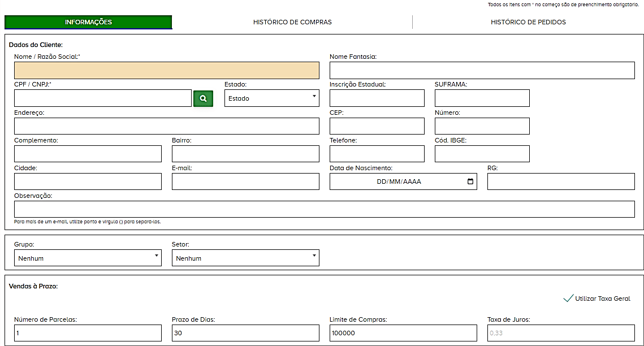The height and width of the screenshot is (346, 644).
Task: Expand the Setor dropdown
Action: [x=245, y=258]
